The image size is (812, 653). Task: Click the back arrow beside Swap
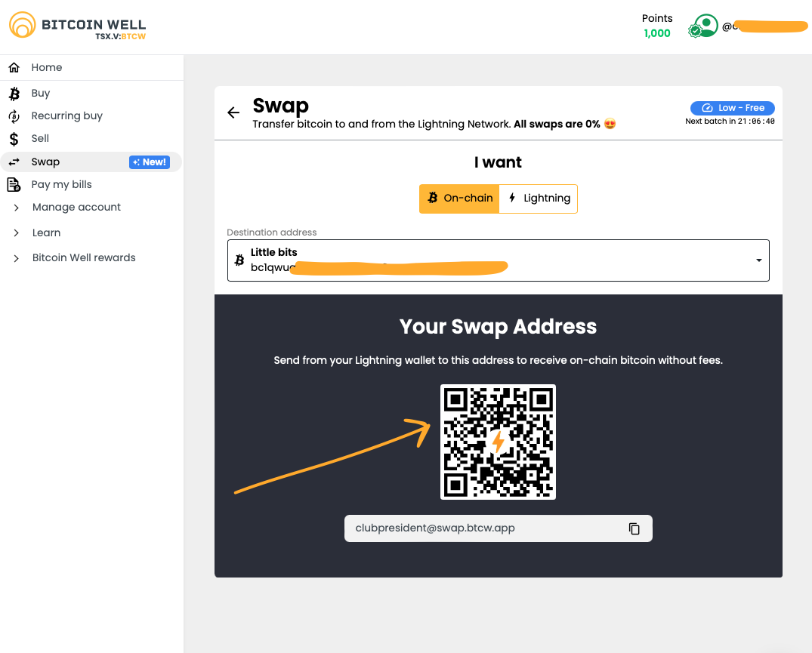pos(233,112)
